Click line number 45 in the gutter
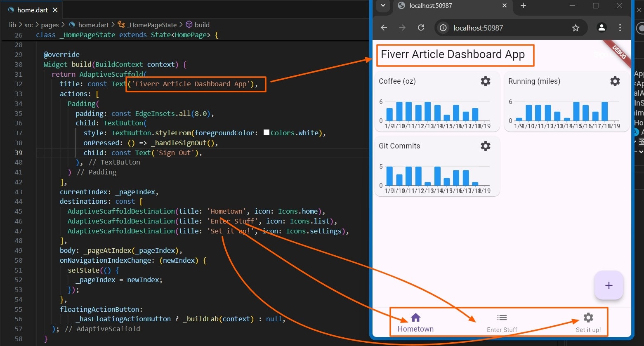Screen dimensions: 644x346 [19, 211]
